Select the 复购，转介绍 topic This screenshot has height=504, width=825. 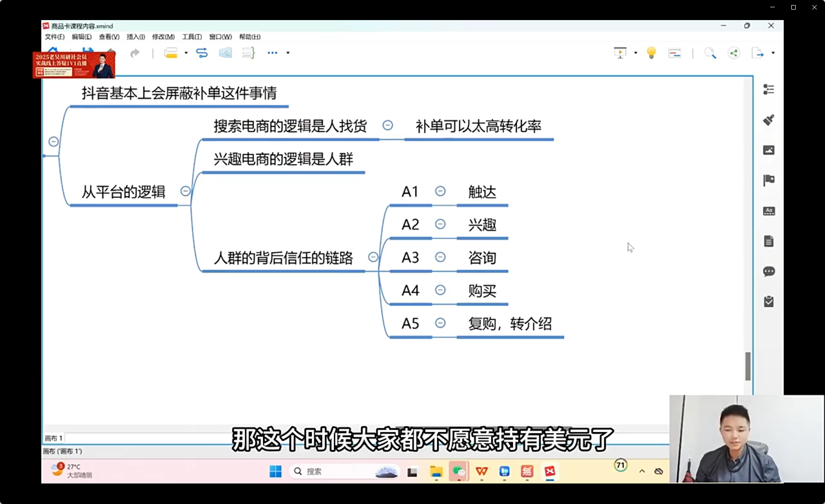click(x=510, y=324)
